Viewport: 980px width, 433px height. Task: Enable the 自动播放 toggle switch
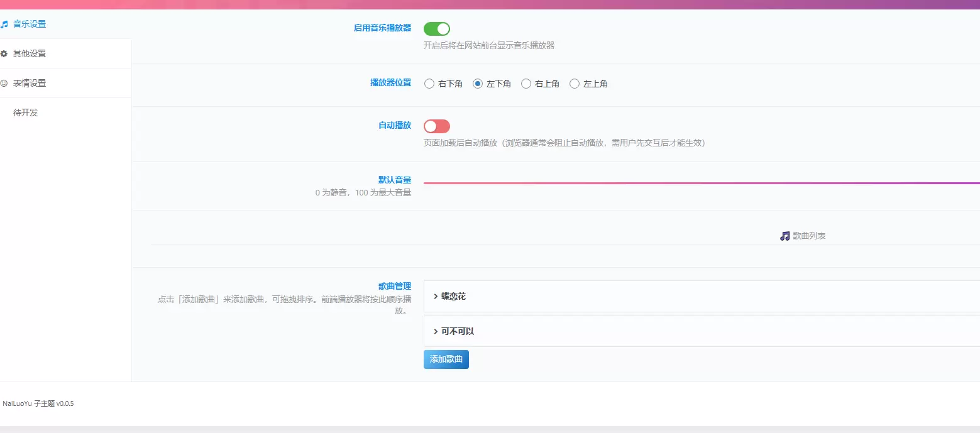click(437, 126)
